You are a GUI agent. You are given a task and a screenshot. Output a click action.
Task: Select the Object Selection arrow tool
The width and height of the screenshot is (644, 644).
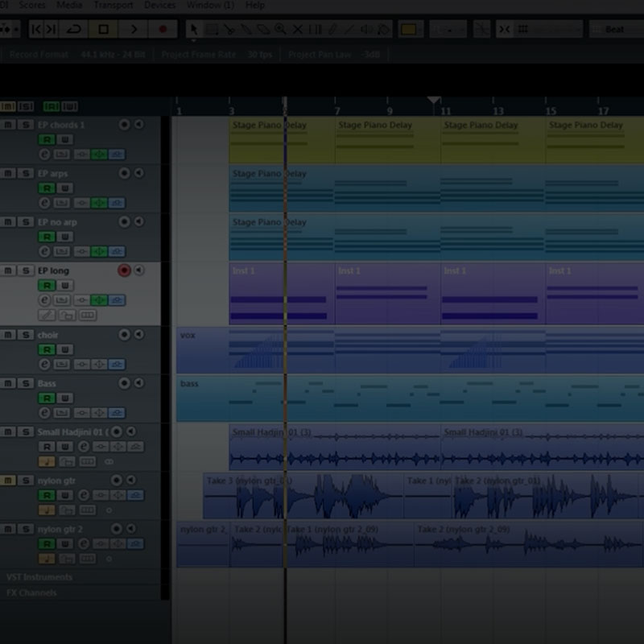coord(194,30)
